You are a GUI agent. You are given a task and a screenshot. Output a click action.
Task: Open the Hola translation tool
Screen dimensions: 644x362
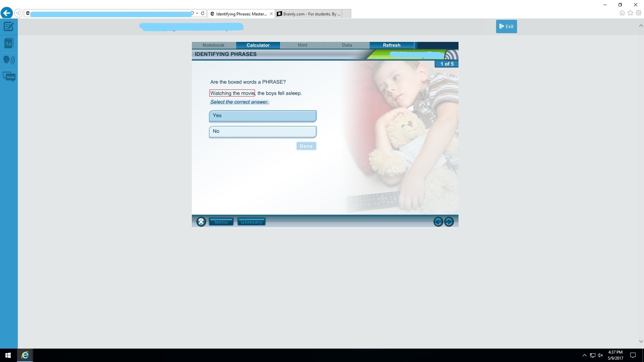pyautogui.click(x=9, y=77)
